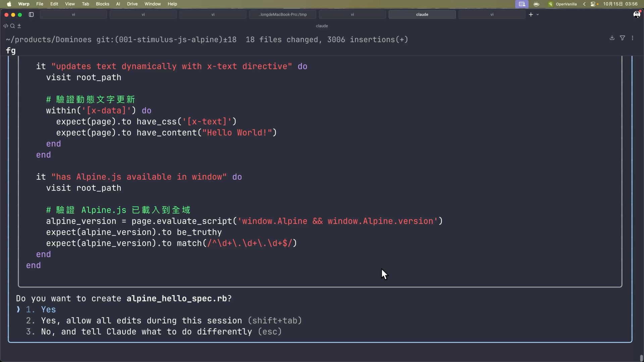Switch to the longdeMacBook-Pro:/tmp tab
This screenshot has height=362, width=644.
pyautogui.click(x=282, y=14)
